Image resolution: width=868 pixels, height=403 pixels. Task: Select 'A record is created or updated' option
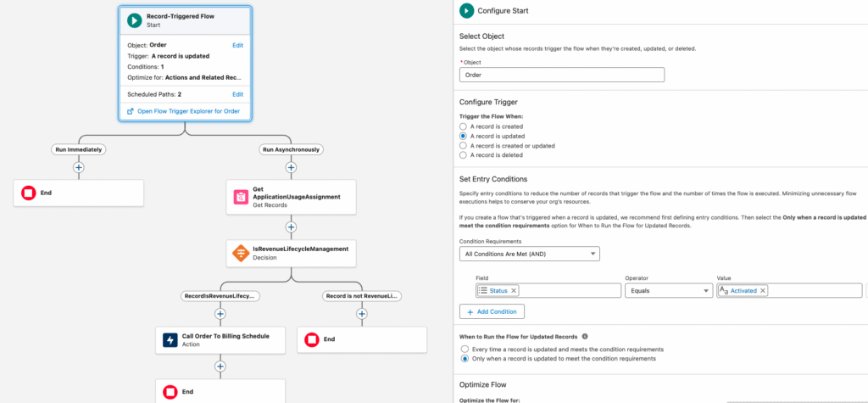point(463,146)
